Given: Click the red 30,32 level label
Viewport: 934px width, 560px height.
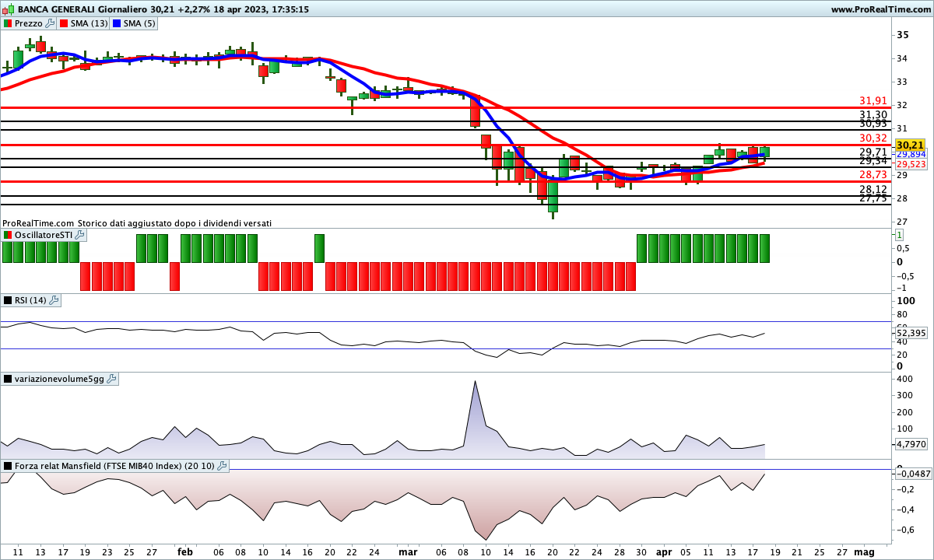Looking at the screenshot, I should 873,138.
